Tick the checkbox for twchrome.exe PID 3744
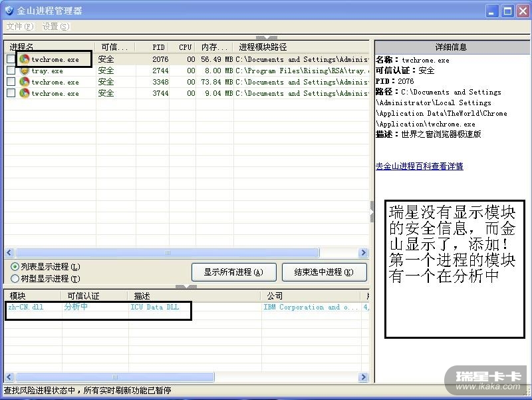 point(11,93)
